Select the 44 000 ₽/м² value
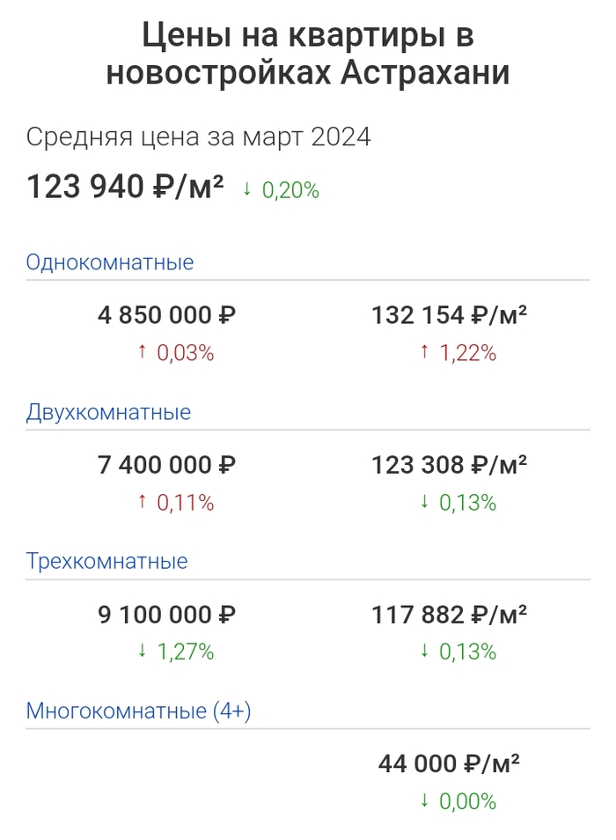Viewport: 616px width, 840px height. tap(449, 764)
